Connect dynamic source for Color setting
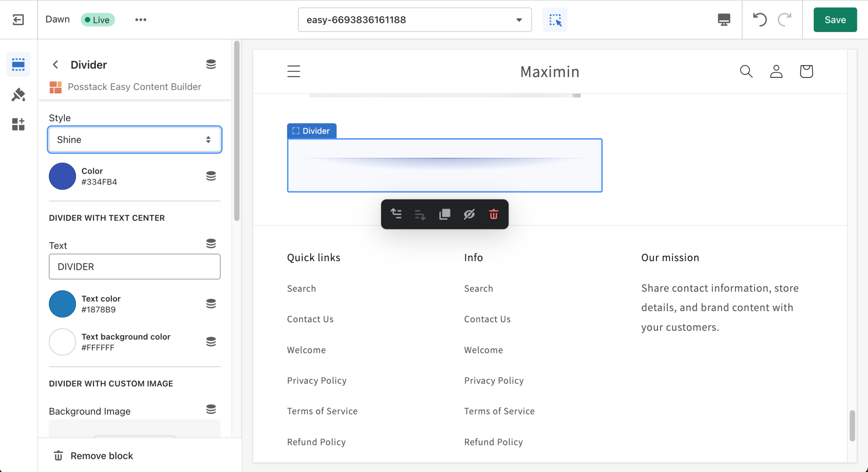This screenshot has height=472, width=868. point(211,176)
